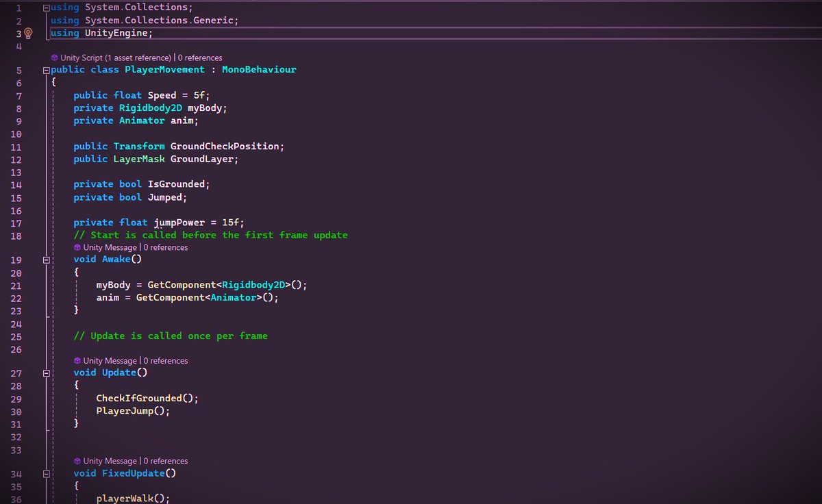This screenshot has width=822, height=504.
Task: Click 'myBody' field on line 8
Action: pyautogui.click(x=204, y=108)
